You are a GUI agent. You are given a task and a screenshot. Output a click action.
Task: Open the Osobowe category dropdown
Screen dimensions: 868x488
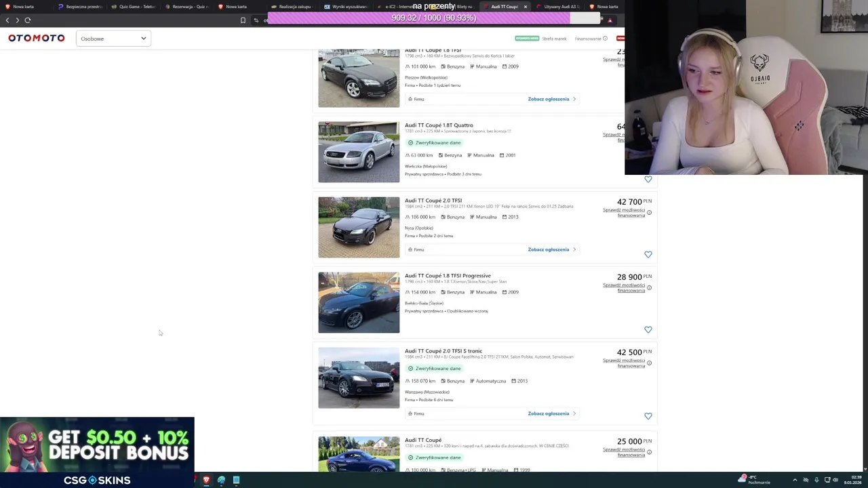point(113,39)
